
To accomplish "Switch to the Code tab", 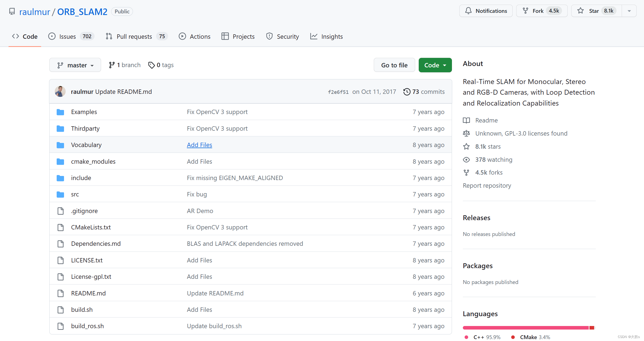I will click(x=25, y=36).
